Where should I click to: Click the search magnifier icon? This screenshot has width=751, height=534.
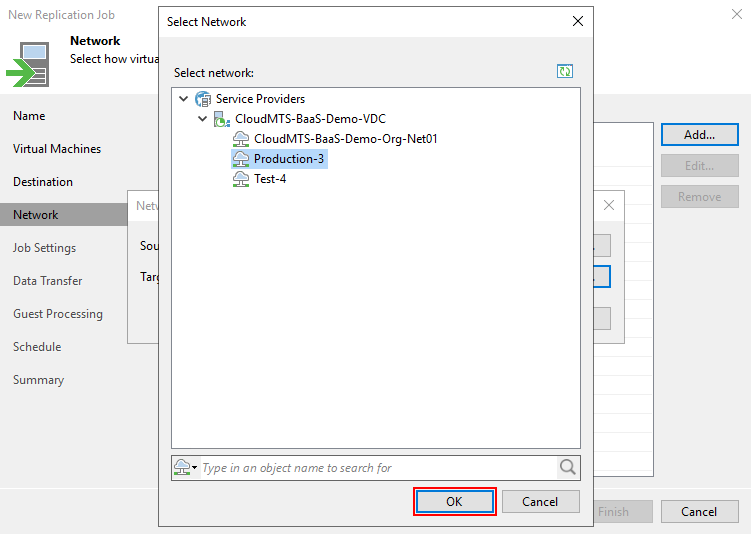pyautogui.click(x=568, y=467)
